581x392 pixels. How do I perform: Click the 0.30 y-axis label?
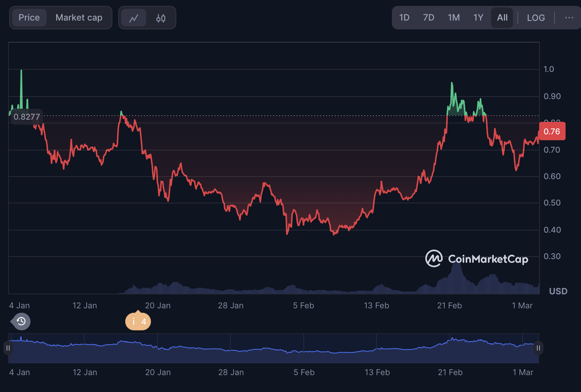tap(552, 256)
